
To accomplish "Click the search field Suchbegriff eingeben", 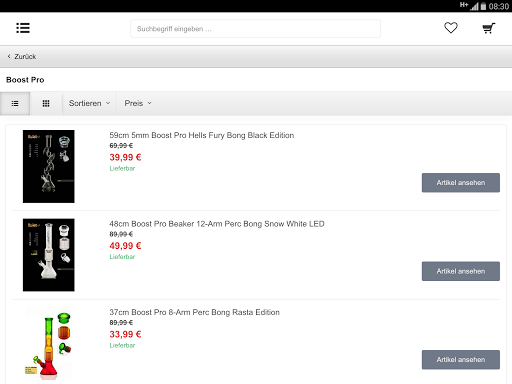I will click(255, 29).
